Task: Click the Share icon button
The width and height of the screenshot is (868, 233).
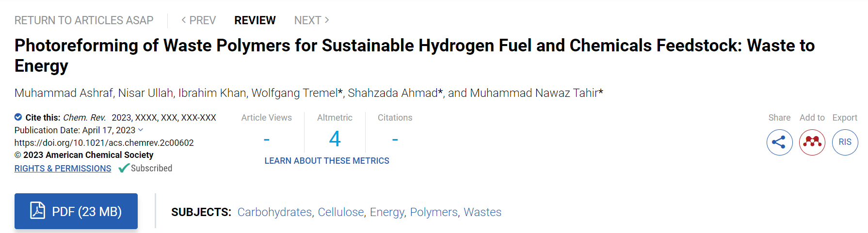Action: click(x=779, y=142)
